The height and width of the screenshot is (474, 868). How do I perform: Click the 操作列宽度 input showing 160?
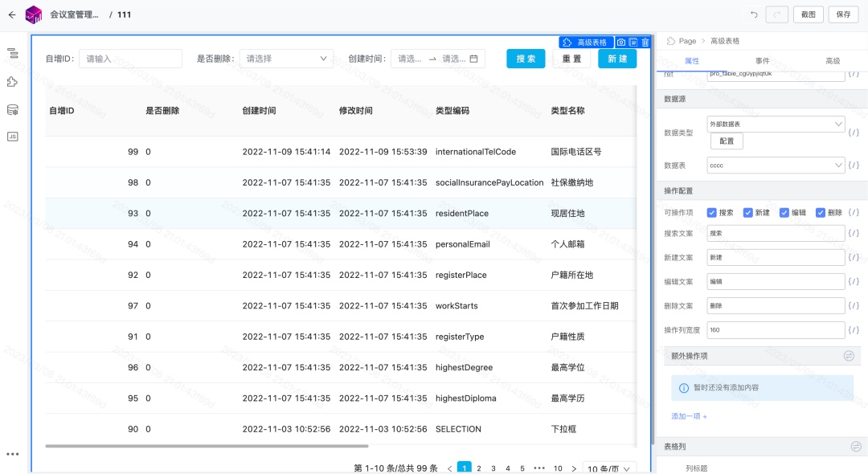coord(776,330)
